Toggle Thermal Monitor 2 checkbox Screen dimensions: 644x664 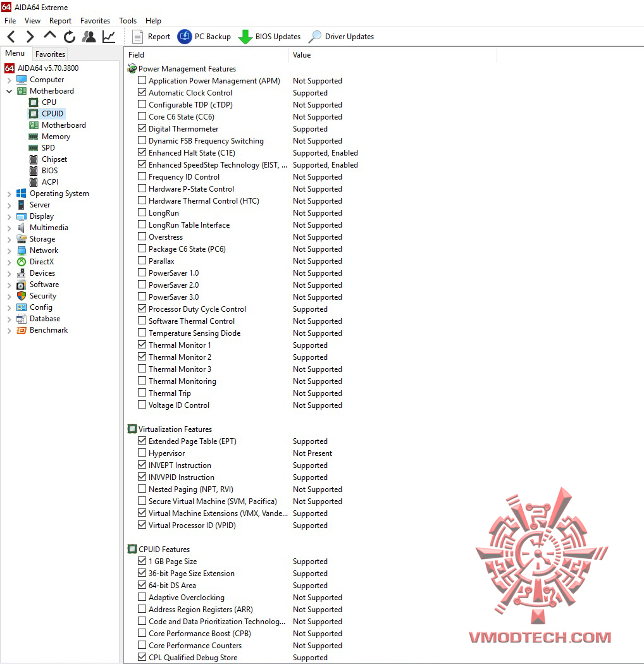(142, 357)
